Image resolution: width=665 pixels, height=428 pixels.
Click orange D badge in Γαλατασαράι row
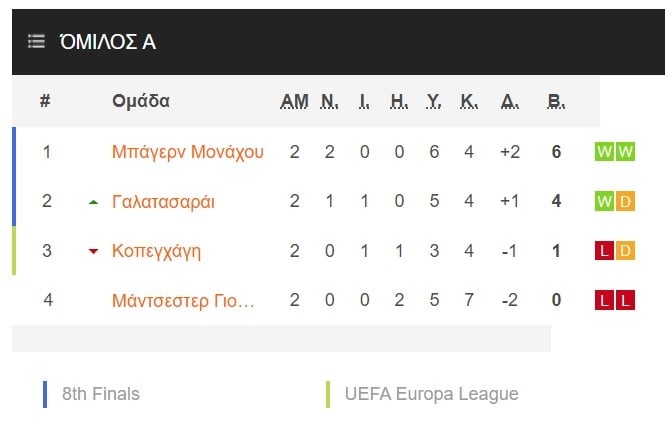tap(625, 201)
